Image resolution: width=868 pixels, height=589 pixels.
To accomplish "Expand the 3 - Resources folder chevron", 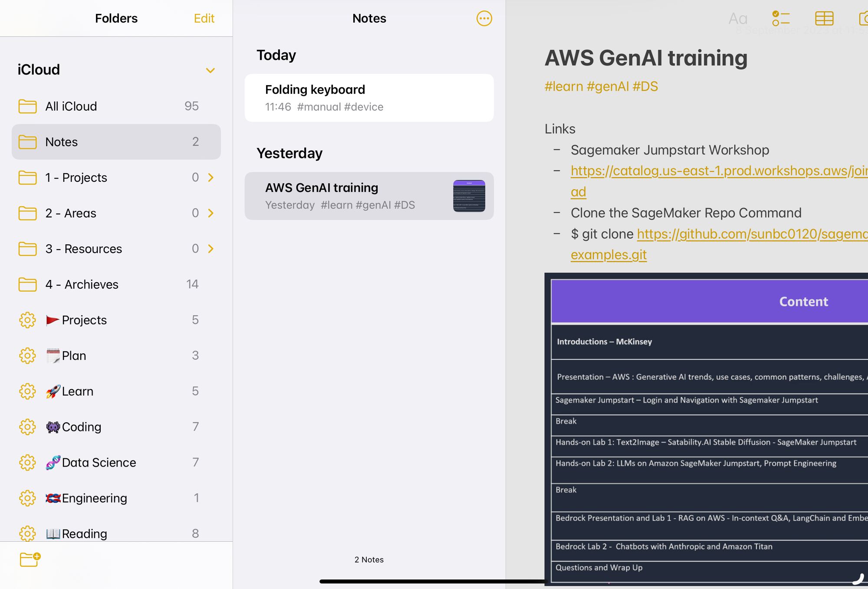I will pyautogui.click(x=211, y=249).
